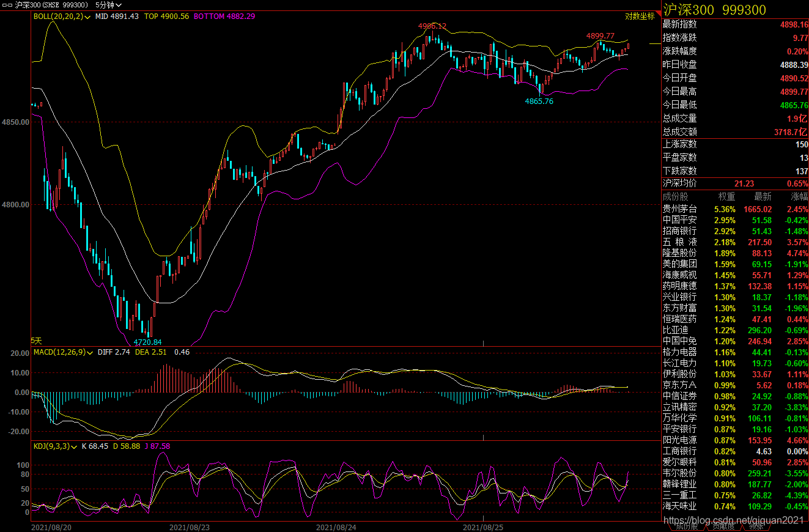Click the MACD DIFF 2.74 value
This screenshot has height=532, width=809.
(114, 352)
